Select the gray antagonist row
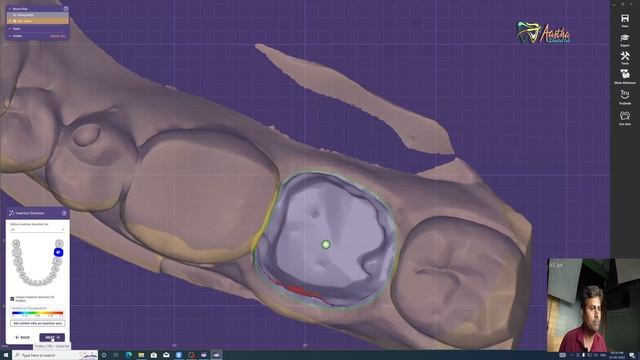This screenshot has height=360, width=640. (x=37, y=15)
